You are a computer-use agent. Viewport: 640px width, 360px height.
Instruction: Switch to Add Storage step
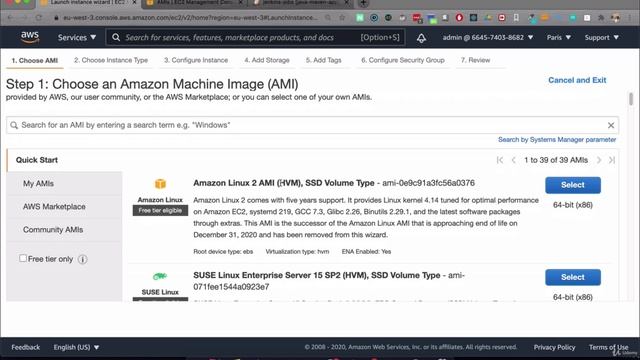click(x=267, y=60)
